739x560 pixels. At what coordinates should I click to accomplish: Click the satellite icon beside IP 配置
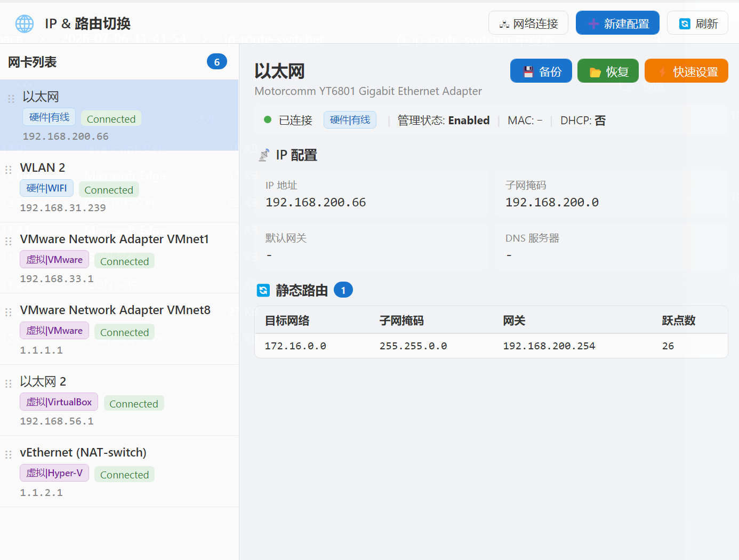(263, 155)
